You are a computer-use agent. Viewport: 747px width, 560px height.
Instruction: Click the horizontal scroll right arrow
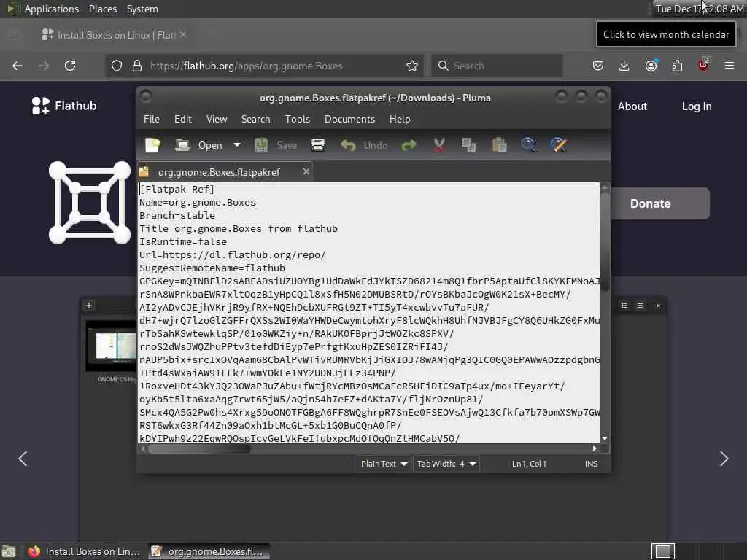coord(594,448)
